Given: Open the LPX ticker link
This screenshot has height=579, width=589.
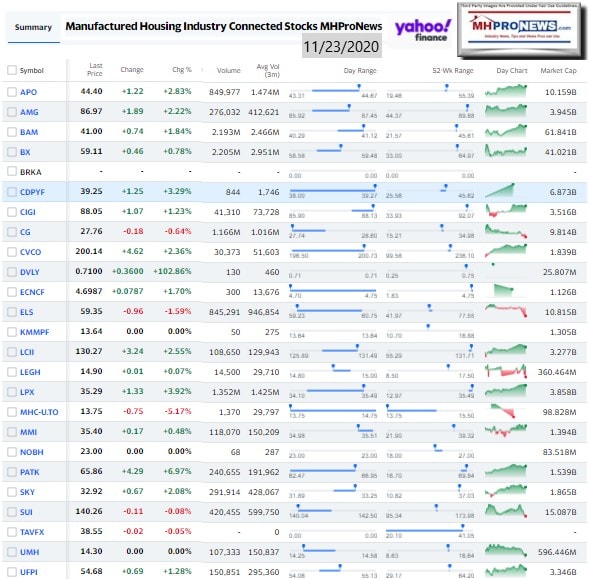Looking at the screenshot, I should click(x=27, y=392).
